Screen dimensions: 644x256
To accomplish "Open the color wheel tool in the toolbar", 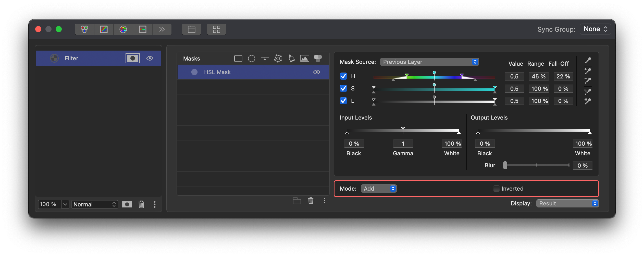I will point(123,29).
